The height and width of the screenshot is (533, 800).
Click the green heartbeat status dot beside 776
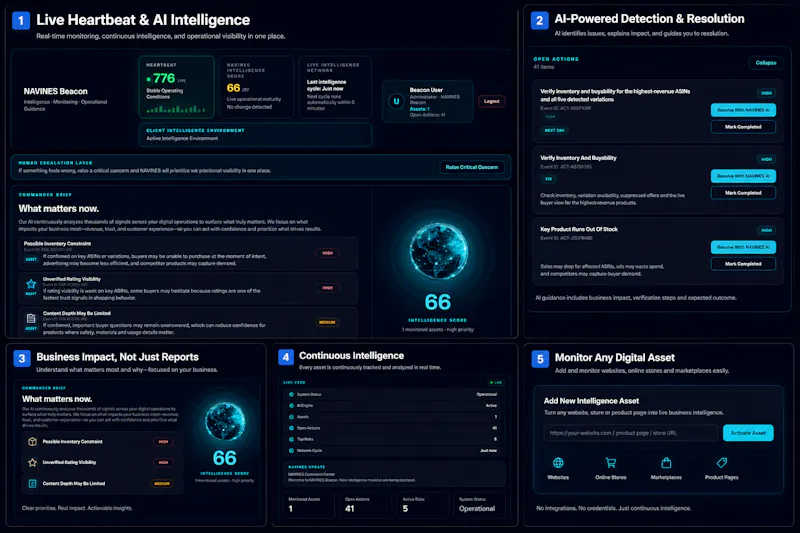148,79
